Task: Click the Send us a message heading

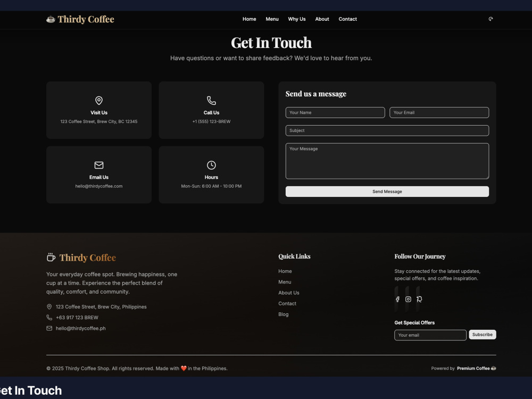Action: pyautogui.click(x=316, y=94)
